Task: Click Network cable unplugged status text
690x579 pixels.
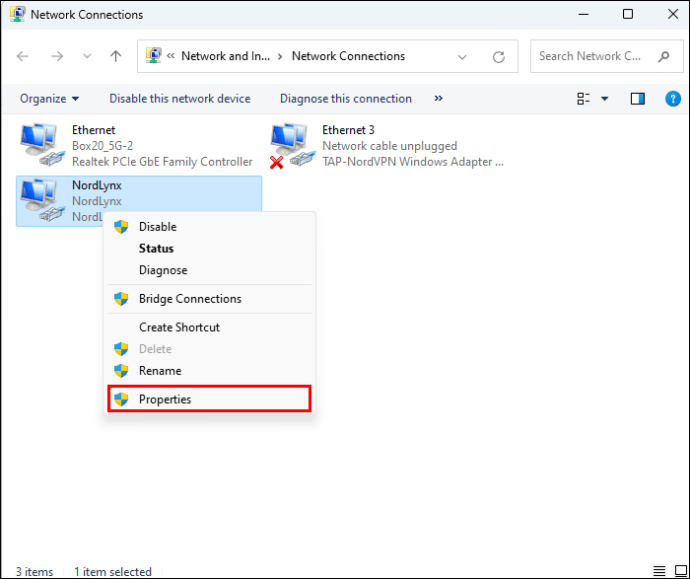Action: (389, 146)
